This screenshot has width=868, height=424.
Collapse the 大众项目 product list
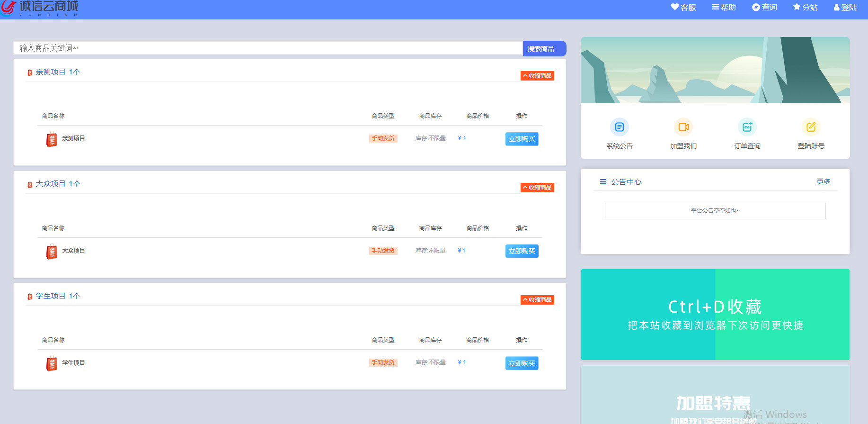(537, 188)
